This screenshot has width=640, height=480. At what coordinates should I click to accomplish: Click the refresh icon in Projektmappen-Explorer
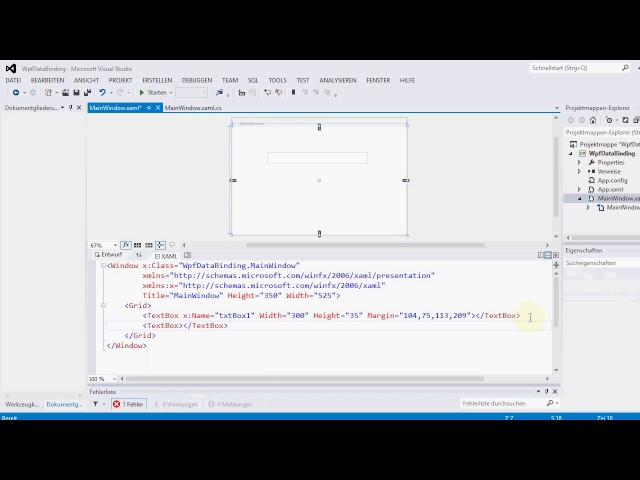point(625,120)
